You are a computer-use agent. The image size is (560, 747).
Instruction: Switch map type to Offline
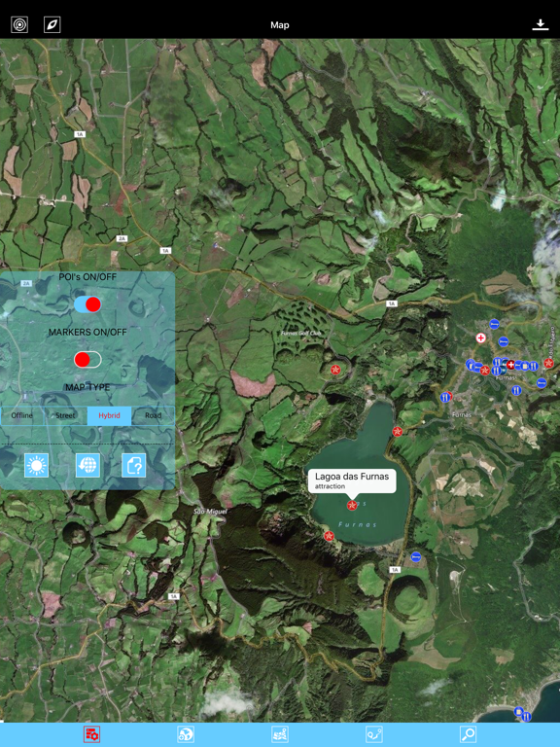click(x=22, y=415)
